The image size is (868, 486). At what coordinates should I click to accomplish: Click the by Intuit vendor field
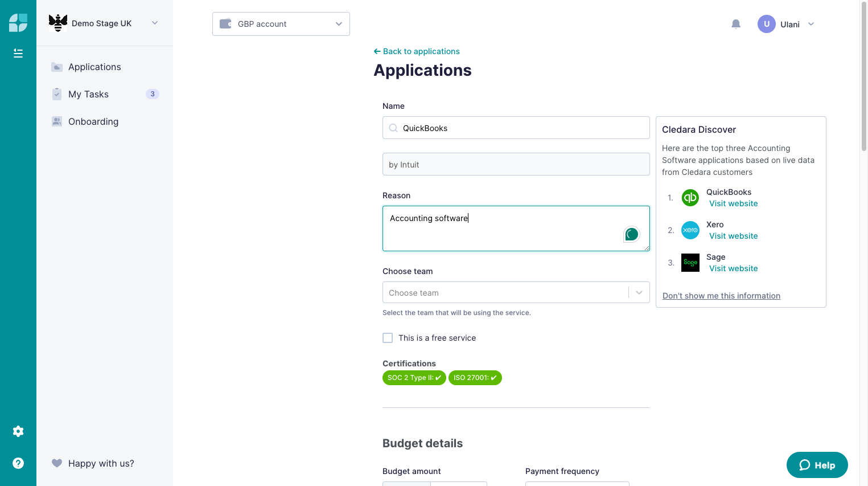click(x=516, y=164)
